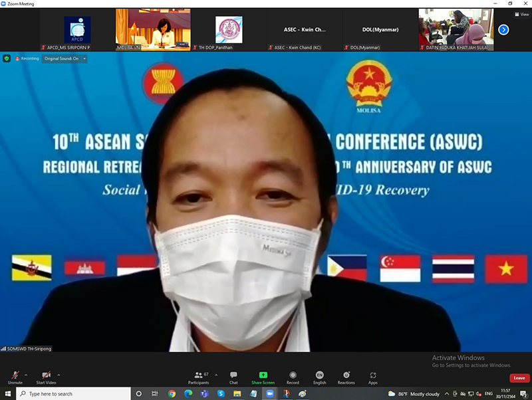The image size is (532, 400).
Task: Open Task View on the taskbar
Action: [155, 393]
